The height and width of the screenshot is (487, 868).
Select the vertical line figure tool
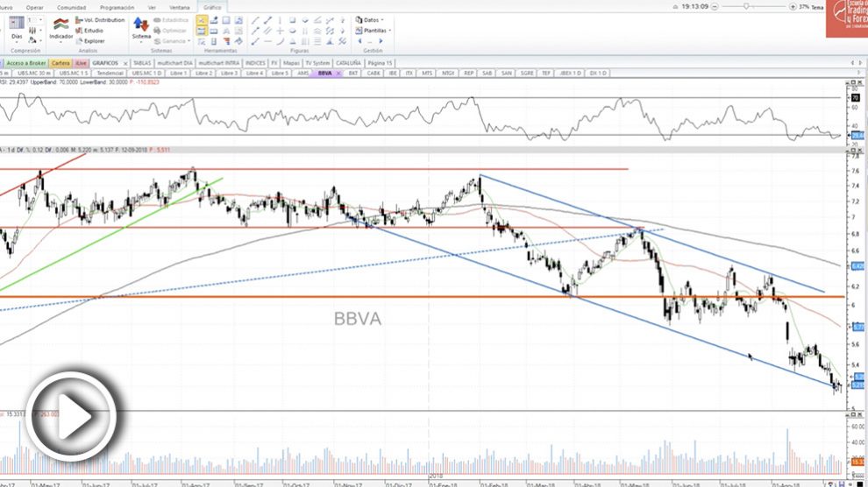pyautogui.click(x=280, y=20)
